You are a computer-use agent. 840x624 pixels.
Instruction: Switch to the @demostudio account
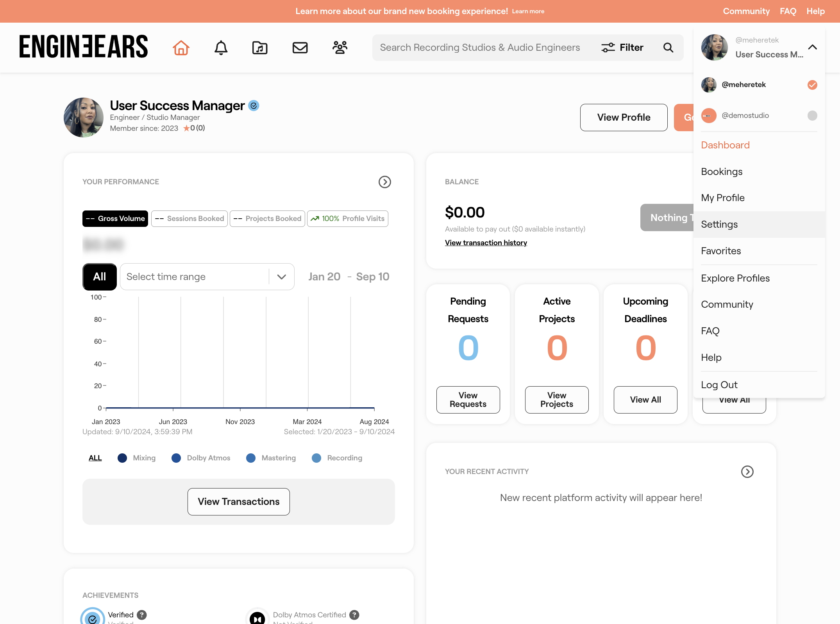(759, 116)
